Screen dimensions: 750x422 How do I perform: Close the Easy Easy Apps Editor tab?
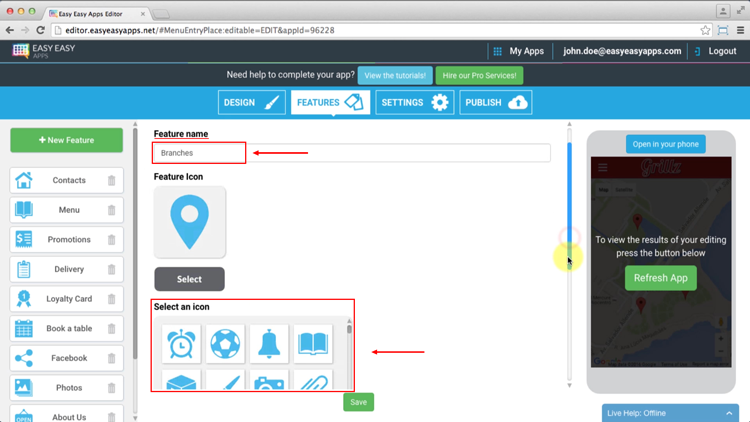(143, 14)
